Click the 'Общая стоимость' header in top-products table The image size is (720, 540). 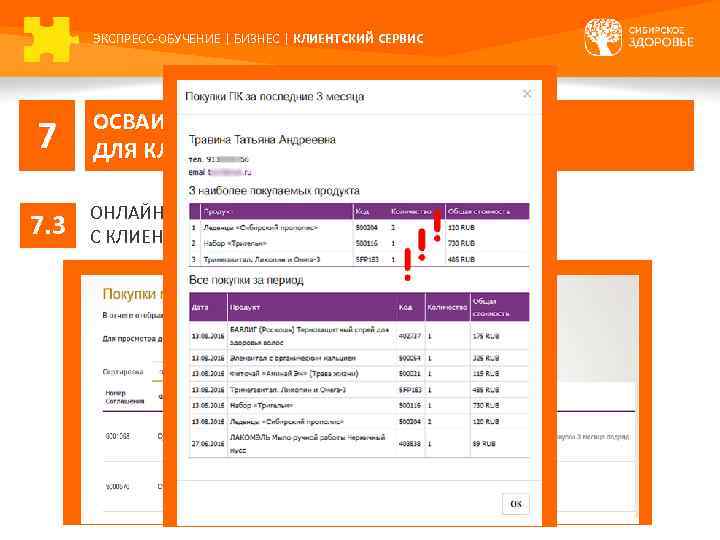(x=478, y=211)
